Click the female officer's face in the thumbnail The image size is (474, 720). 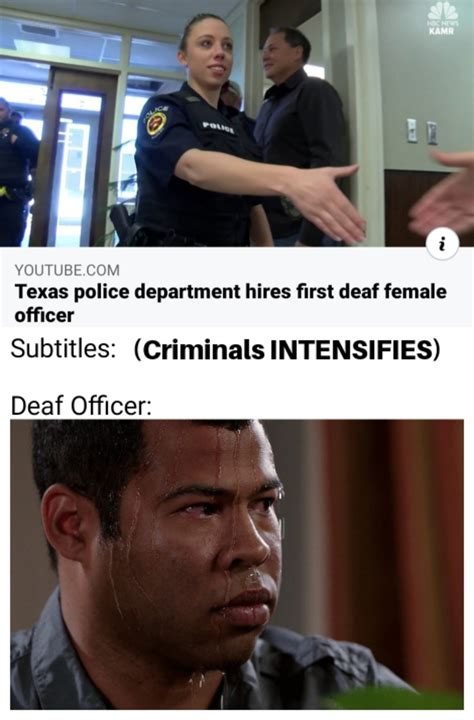coord(209,53)
